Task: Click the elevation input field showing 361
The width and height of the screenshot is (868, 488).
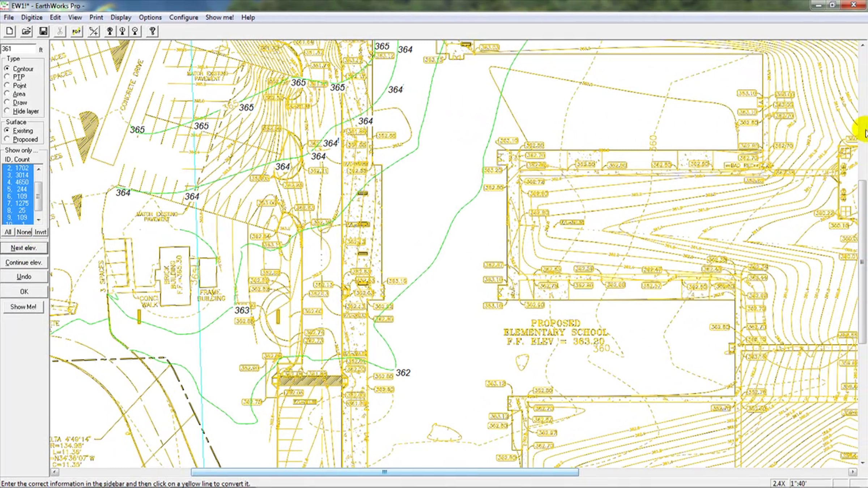Action: [x=18, y=49]
